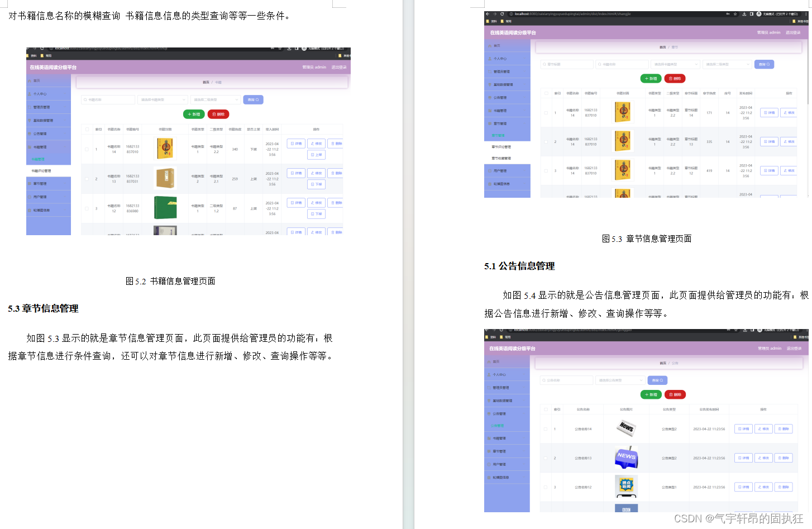812x529 pixels.
Task: Click 章节标题 search field in chapter management screenshot
Action: click(x=567, y=64)
